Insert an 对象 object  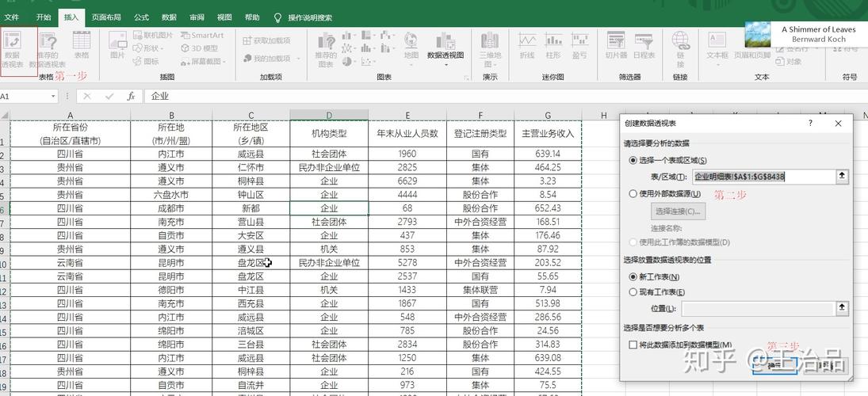(x=790, y=62)
